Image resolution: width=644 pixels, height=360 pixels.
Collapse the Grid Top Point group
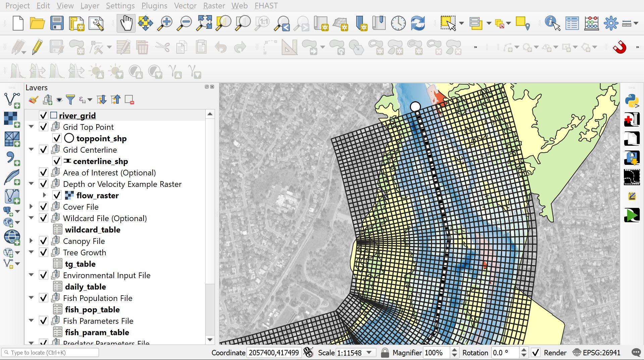(31, 127)
